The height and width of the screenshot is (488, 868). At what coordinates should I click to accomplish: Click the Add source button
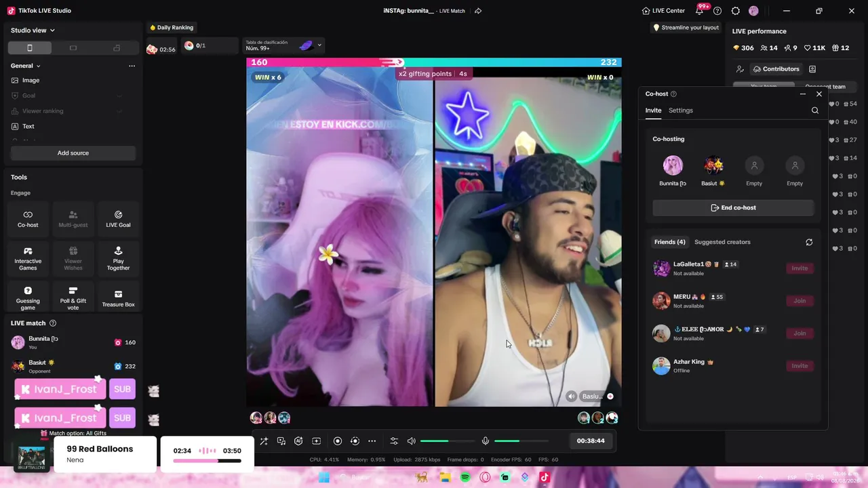(73, 153)
